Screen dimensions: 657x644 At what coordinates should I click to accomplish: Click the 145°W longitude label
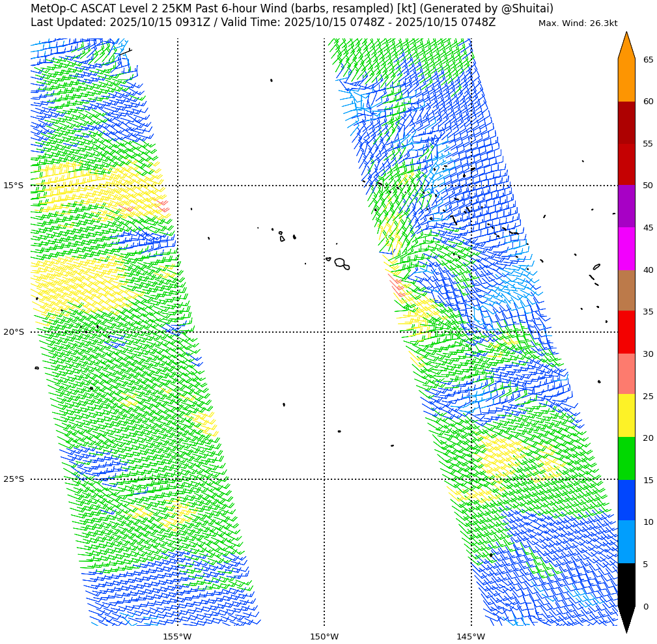471,636
